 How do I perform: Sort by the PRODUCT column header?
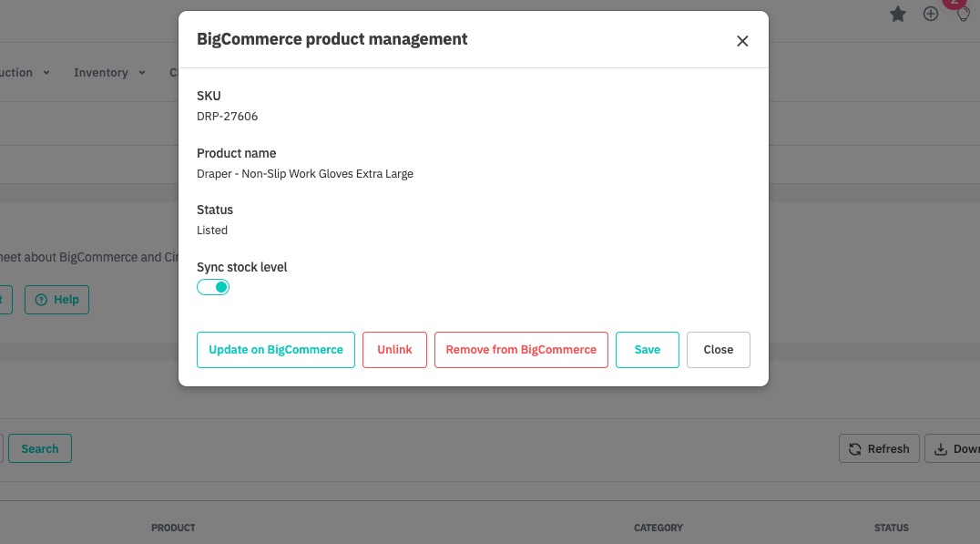coord(173,528)
